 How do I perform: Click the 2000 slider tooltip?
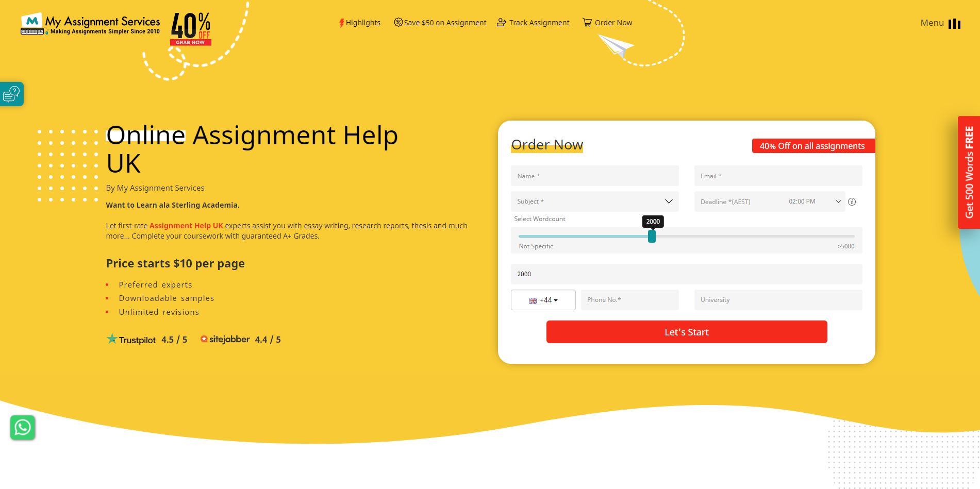pos(653,222)
